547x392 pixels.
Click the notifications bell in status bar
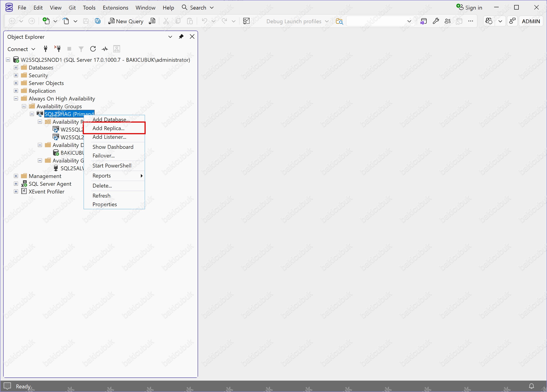(x=531, y=386)
